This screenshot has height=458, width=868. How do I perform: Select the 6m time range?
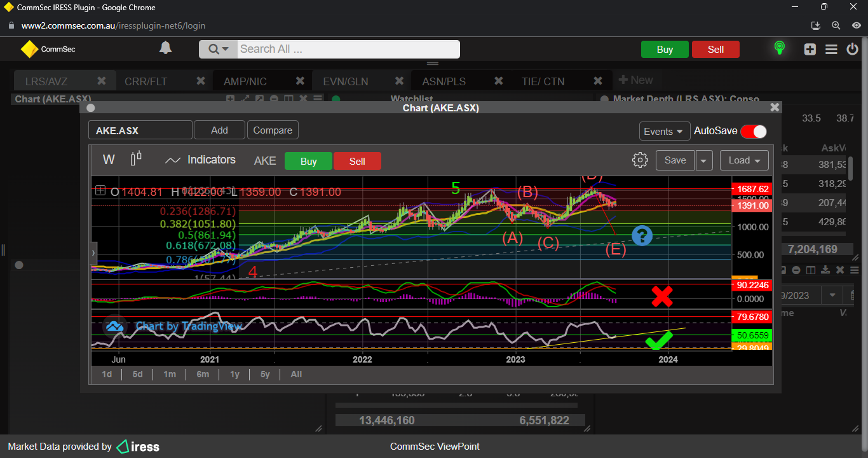pos(203,374)
